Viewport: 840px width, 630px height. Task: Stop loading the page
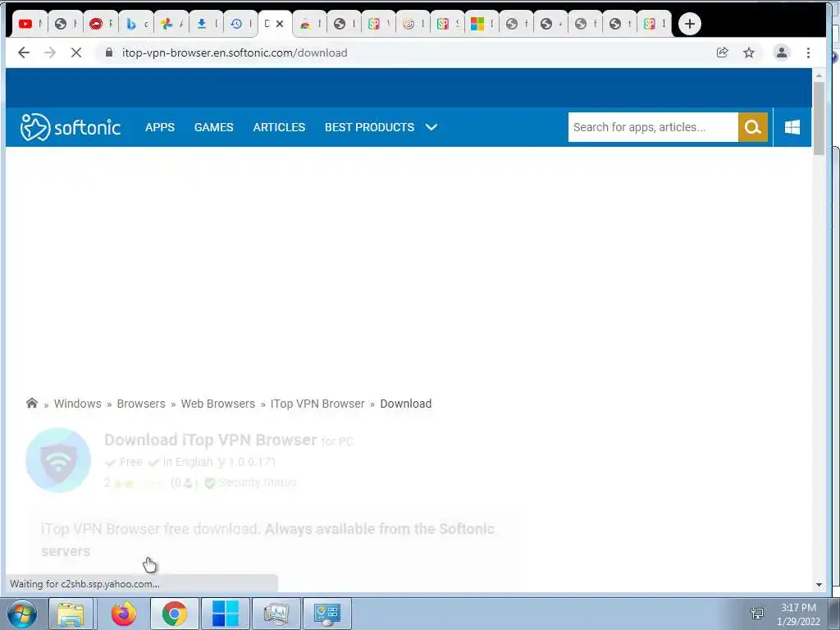(76, 52)
